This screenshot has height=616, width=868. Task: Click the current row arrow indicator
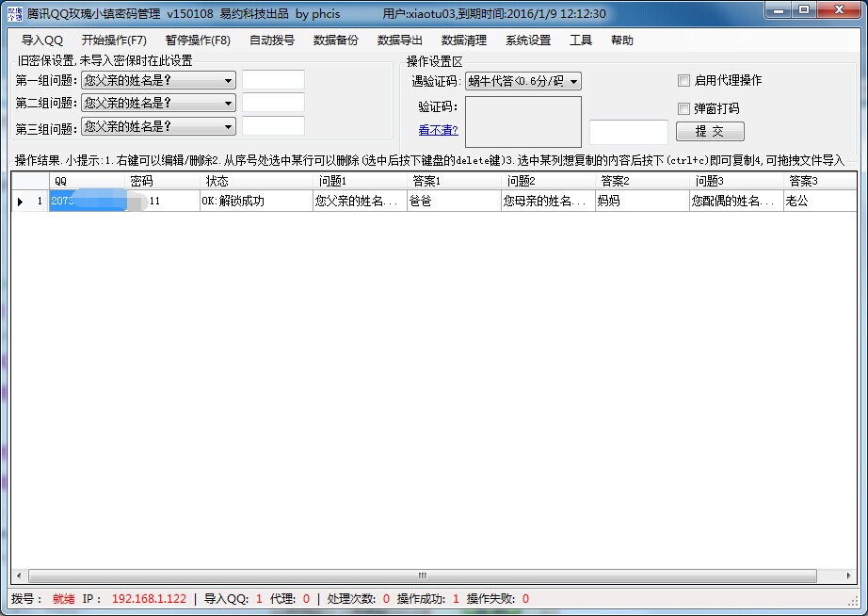[x=20, y=202]
